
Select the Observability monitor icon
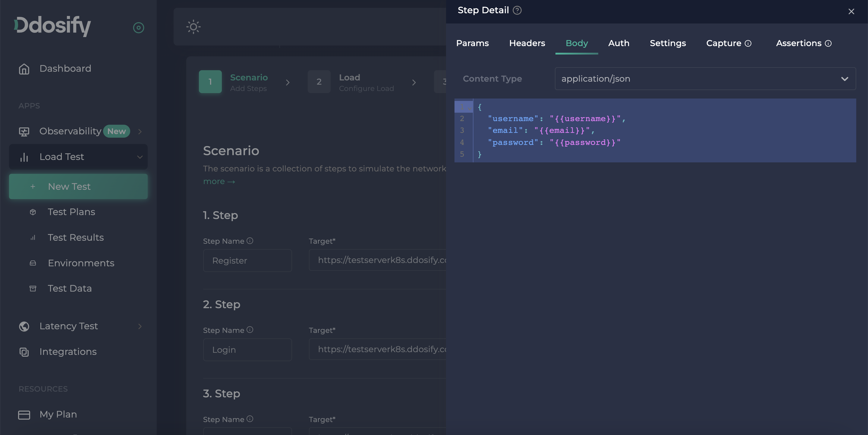point(23,131)
